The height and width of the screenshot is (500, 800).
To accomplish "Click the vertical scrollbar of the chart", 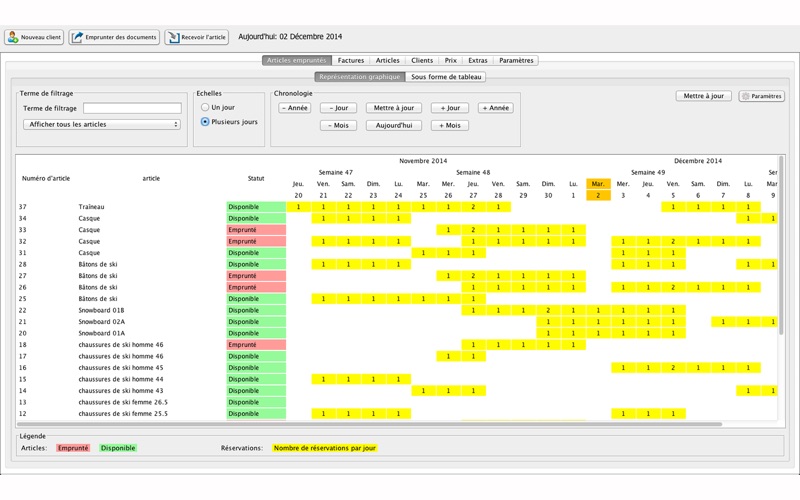I will (x=781, y=245).
